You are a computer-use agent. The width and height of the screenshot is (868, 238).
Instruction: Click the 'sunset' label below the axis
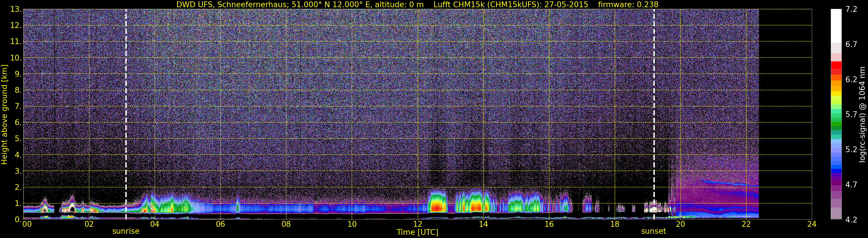(654, 231)
